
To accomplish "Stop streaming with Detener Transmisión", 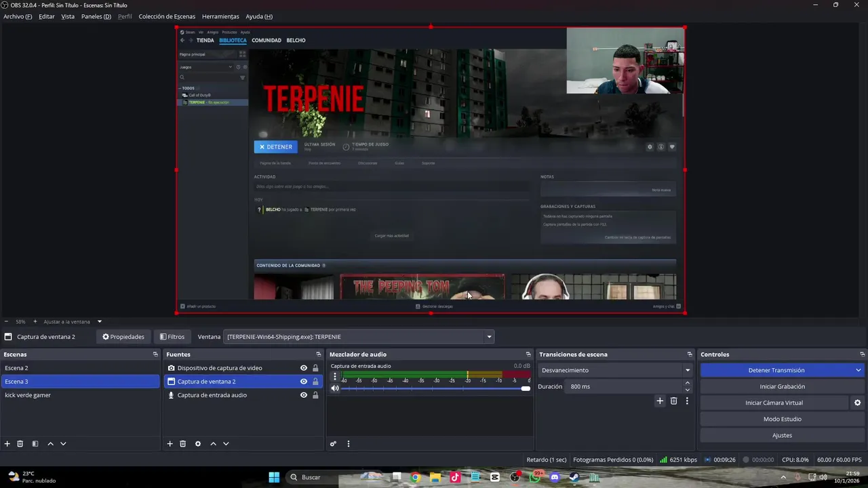I will point(776,370).
